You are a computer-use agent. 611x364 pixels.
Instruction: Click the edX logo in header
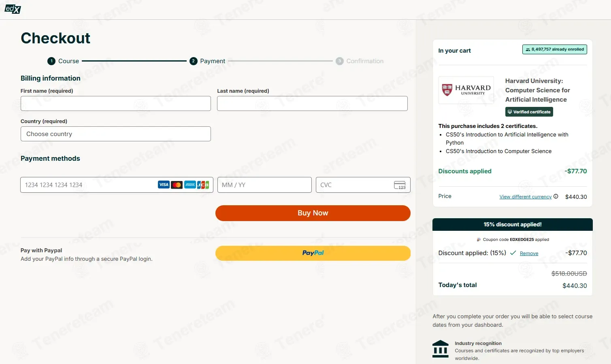[x=13, y=9]
